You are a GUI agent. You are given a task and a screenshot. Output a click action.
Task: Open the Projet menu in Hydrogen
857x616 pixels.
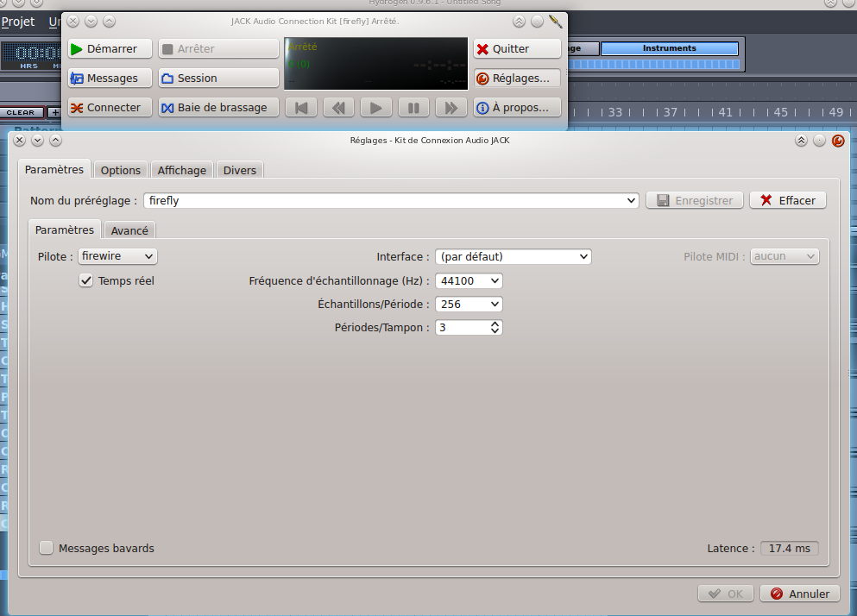click(18, 22)
